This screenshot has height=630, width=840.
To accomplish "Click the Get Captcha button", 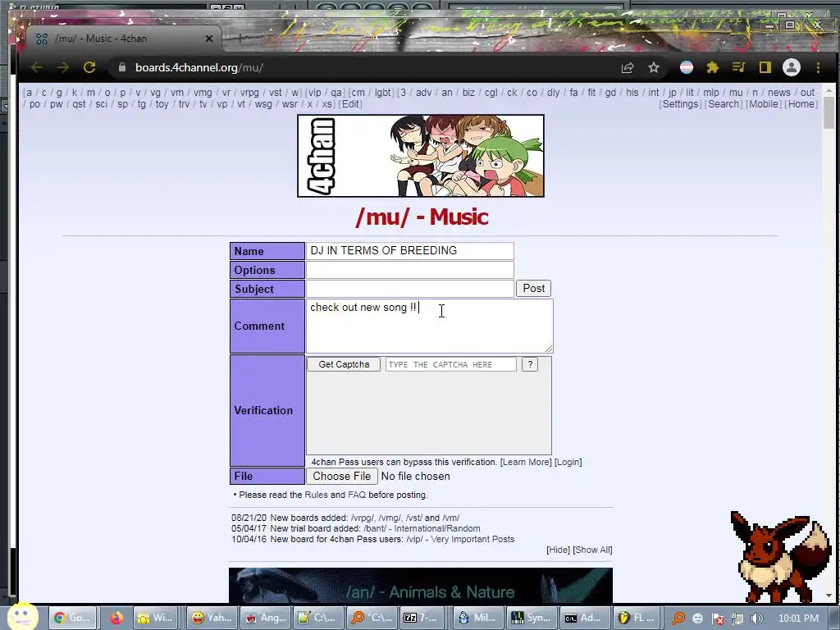I will (344, 364).
